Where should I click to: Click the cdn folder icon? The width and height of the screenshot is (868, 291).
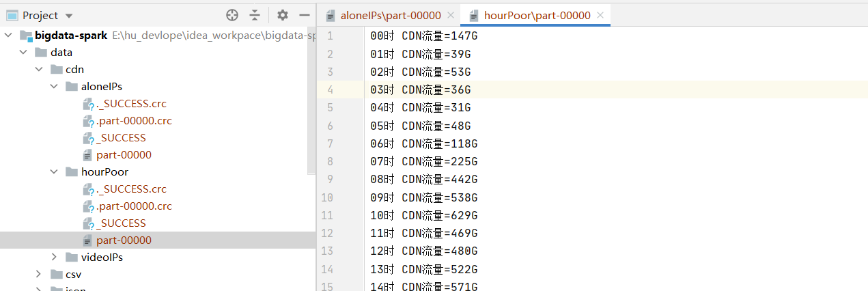pos(57,70)
